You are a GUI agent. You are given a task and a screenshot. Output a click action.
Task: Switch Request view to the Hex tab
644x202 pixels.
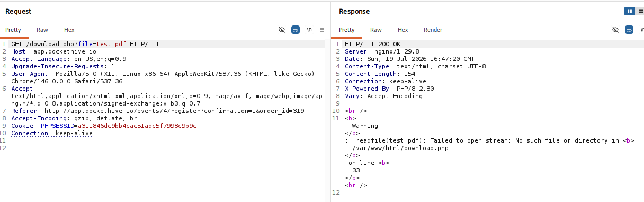coord(69,30)
